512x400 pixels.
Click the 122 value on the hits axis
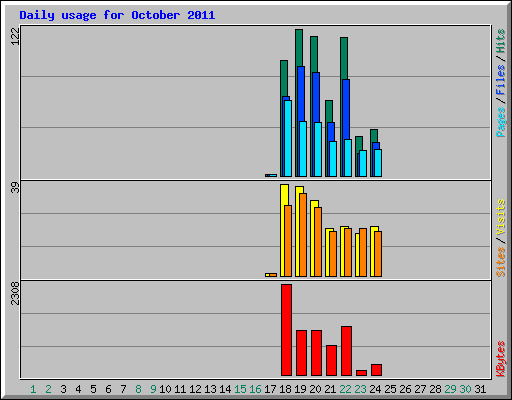[x=15, y=36]
